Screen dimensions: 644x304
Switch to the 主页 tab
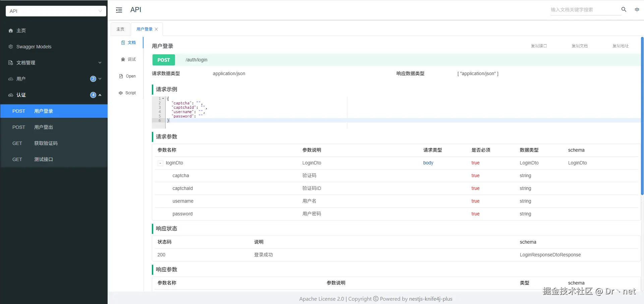pos(120,29)
